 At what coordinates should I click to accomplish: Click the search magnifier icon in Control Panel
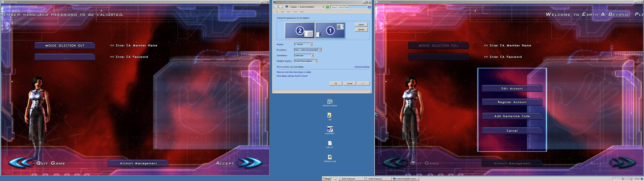click(x=369, y=7)
